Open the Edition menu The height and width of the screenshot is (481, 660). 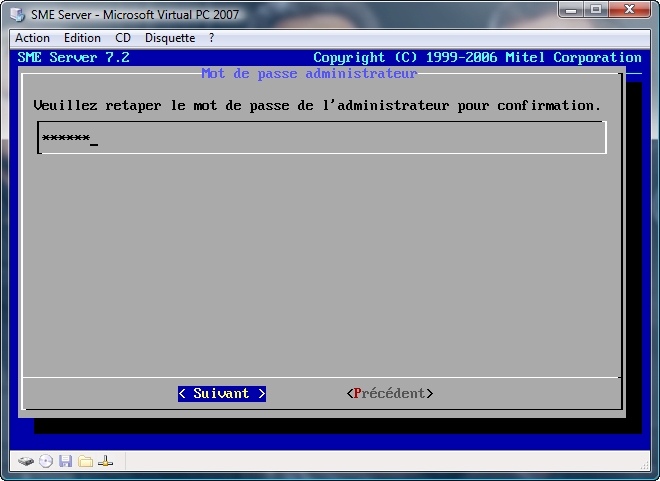coord(82,38)
